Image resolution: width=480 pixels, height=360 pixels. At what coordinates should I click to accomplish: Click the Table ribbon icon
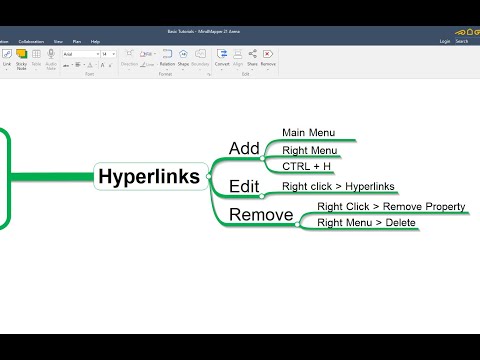pos(36,54)
